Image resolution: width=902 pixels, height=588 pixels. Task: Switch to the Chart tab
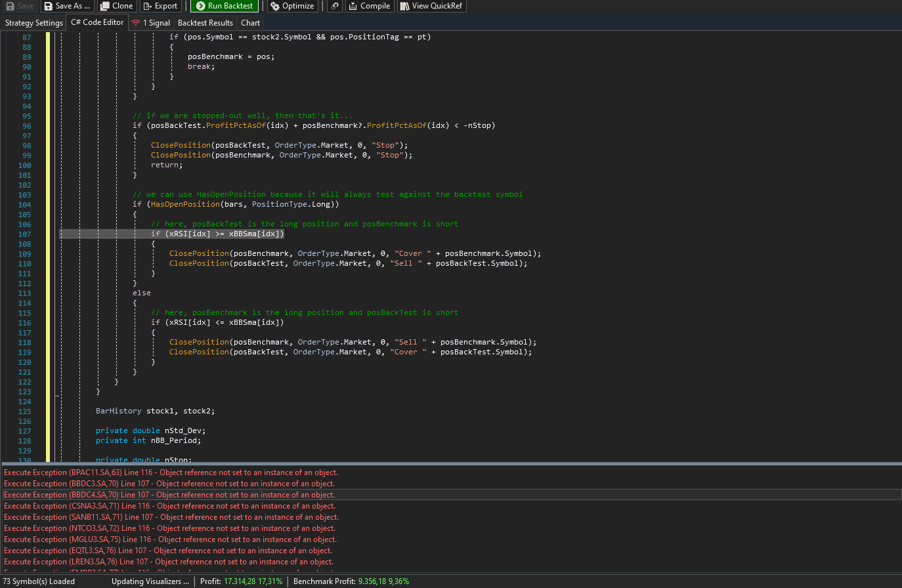coord(250,23)
